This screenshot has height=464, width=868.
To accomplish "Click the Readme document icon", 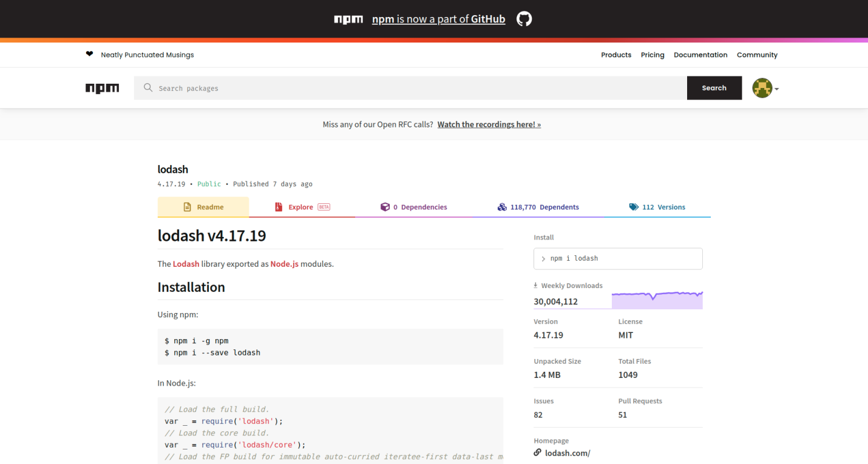I will (x=187, y=207).
